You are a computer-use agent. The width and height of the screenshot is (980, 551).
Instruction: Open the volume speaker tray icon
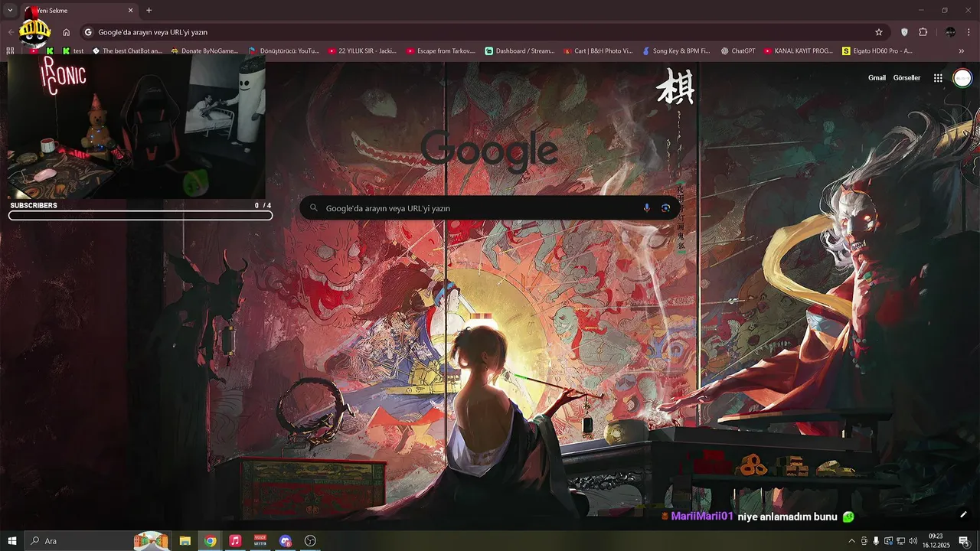coord(913,541)
